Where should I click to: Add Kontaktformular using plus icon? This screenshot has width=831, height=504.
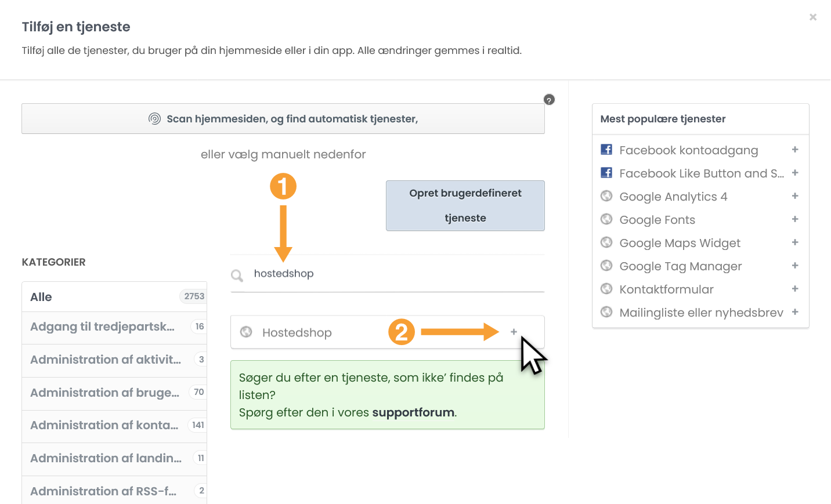795,289
